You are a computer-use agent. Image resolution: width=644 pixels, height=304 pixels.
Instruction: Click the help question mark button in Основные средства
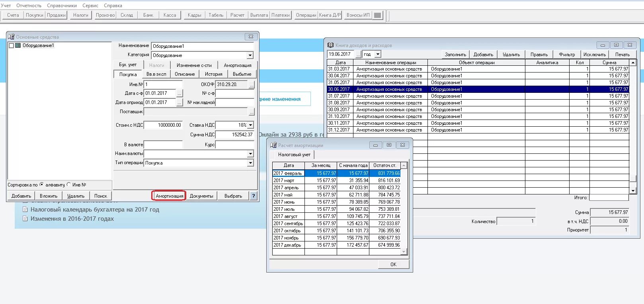(254, 196)
